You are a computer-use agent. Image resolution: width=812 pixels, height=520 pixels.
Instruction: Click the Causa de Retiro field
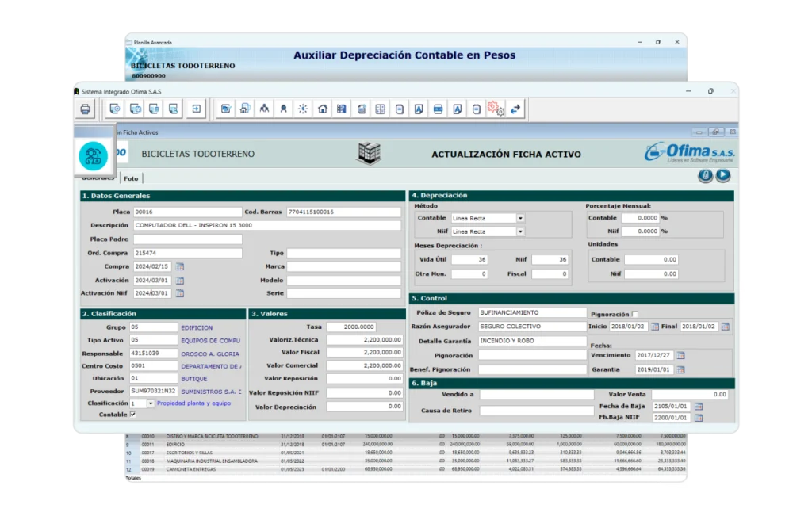pyautogui.click(x=537, y=411)
